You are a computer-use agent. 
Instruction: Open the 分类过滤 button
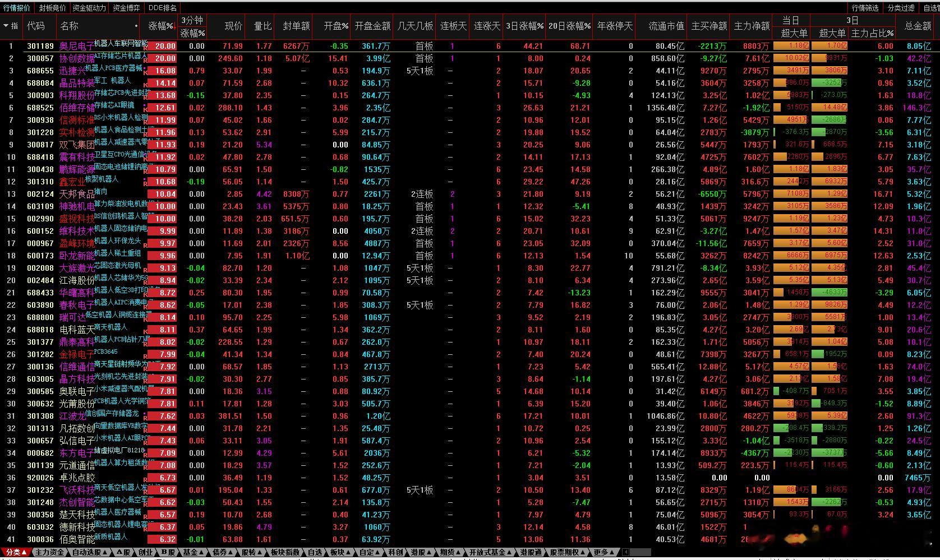pyautogui.click(x=901, y=8)
